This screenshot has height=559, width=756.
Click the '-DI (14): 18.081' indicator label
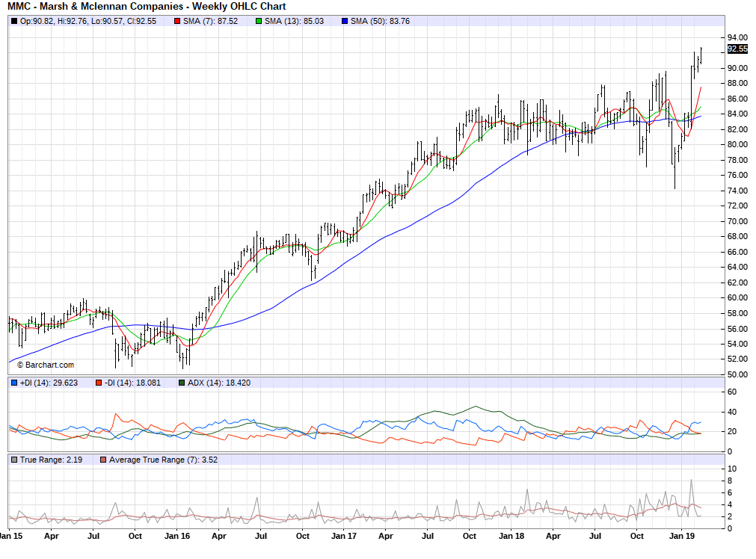tap(132, 383)
